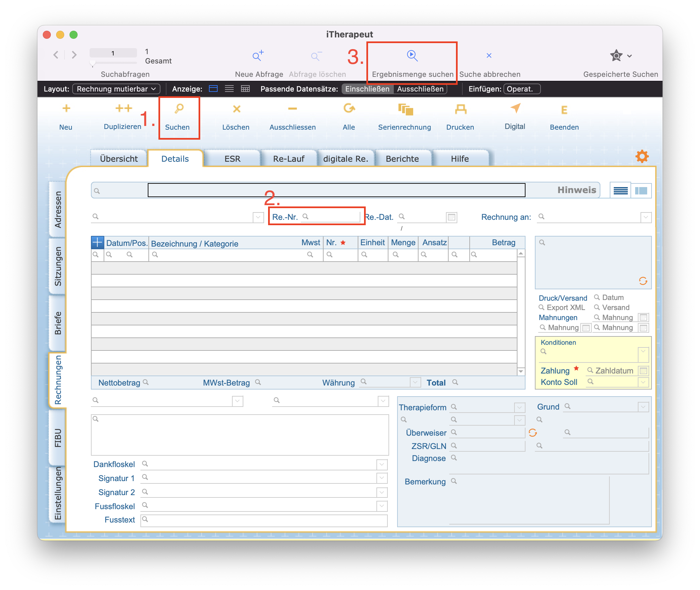Switch display to table view

[x=245, y=89]
